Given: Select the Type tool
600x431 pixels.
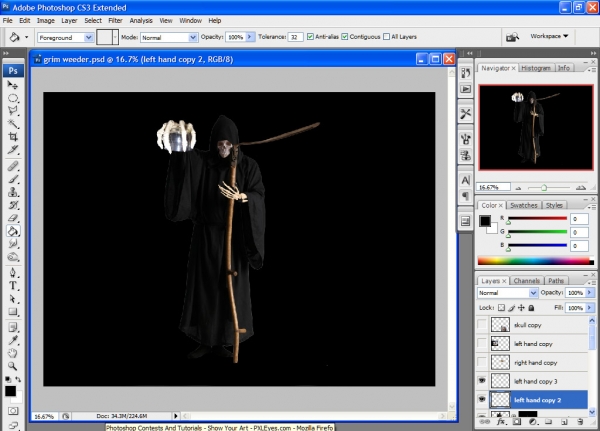Looking at the screenshot, I should 13,286.
